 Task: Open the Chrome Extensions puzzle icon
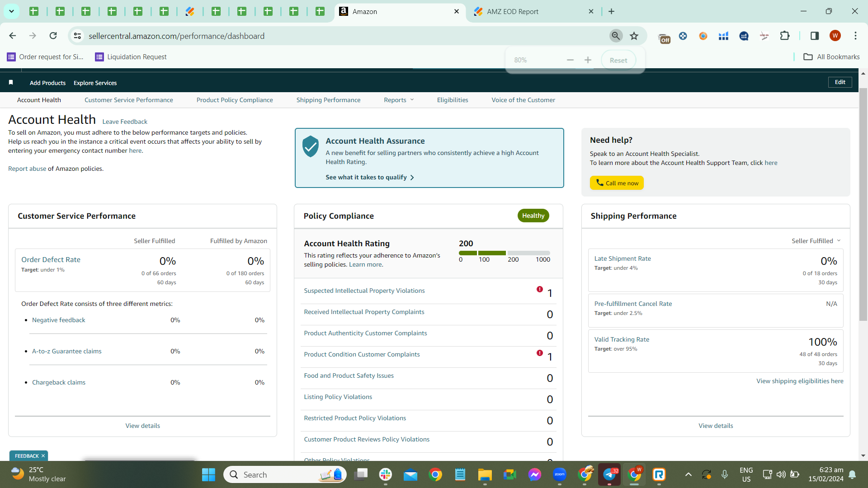(x=785, y=36)
